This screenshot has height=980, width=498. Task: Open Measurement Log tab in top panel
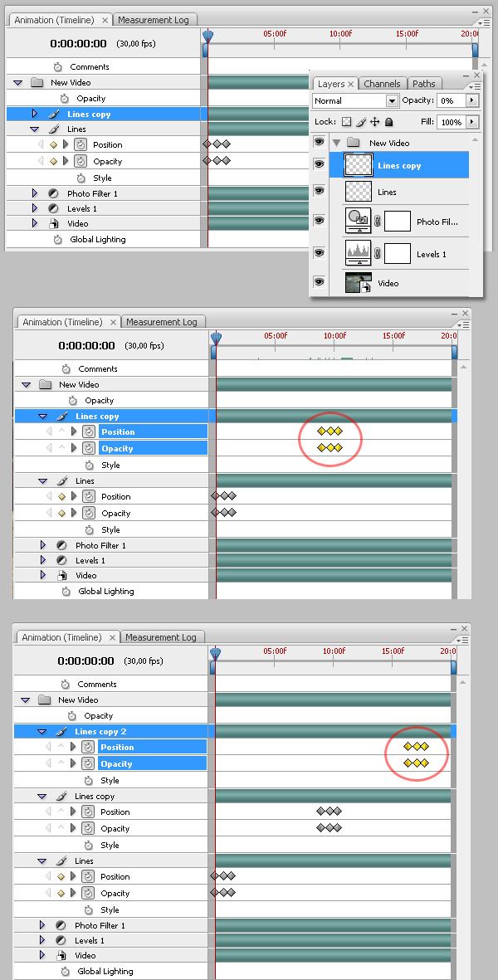click(154, 20)
